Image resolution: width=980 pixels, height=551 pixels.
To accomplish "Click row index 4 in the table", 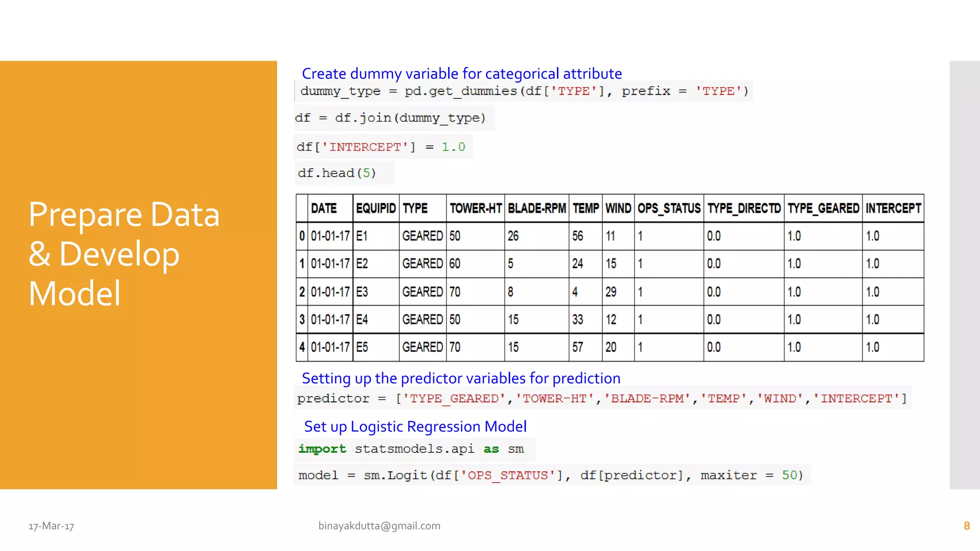I will [x=302, y=347].
